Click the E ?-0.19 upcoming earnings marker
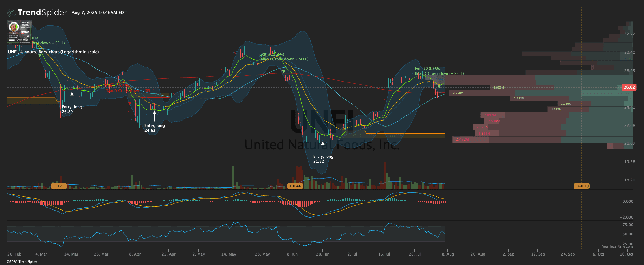Viewport: 644px width, 265px height. (x=581, y=186)
